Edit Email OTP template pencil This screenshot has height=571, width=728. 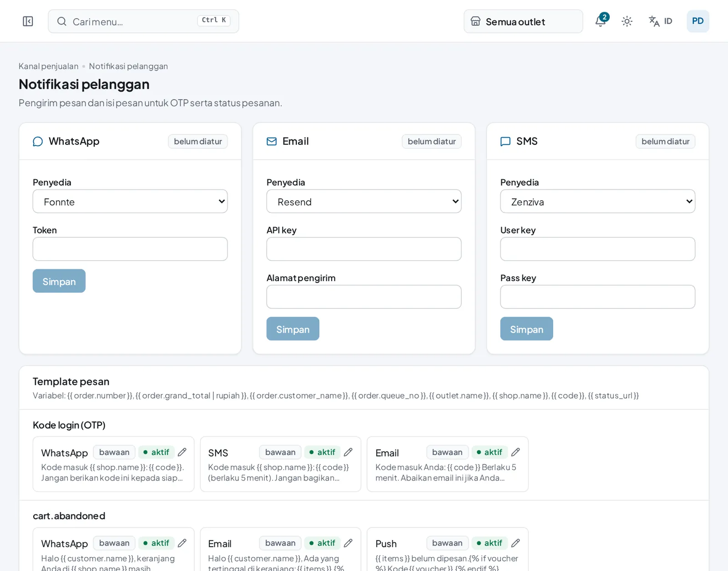516,452
